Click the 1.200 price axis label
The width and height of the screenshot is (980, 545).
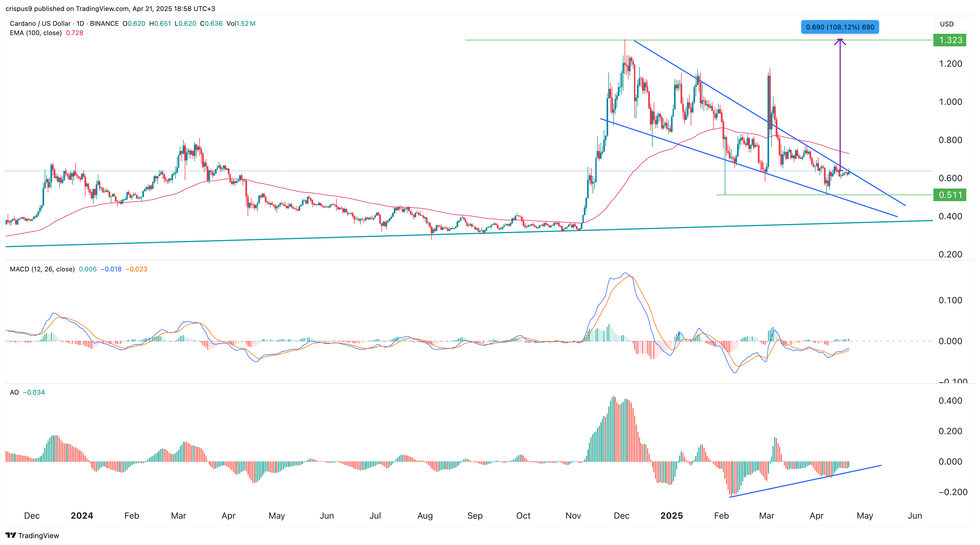click(x=950, y=64)
